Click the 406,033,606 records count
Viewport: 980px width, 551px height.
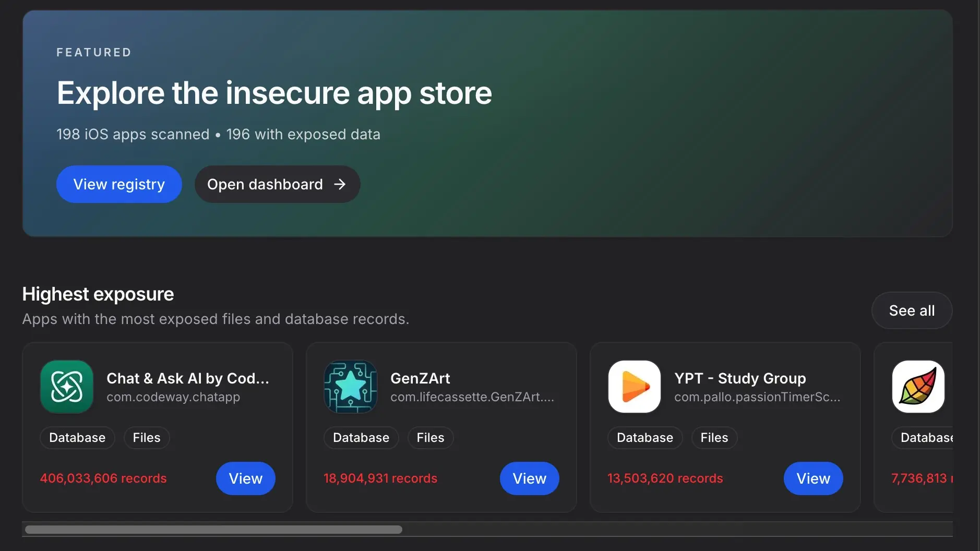click(103, 478)
